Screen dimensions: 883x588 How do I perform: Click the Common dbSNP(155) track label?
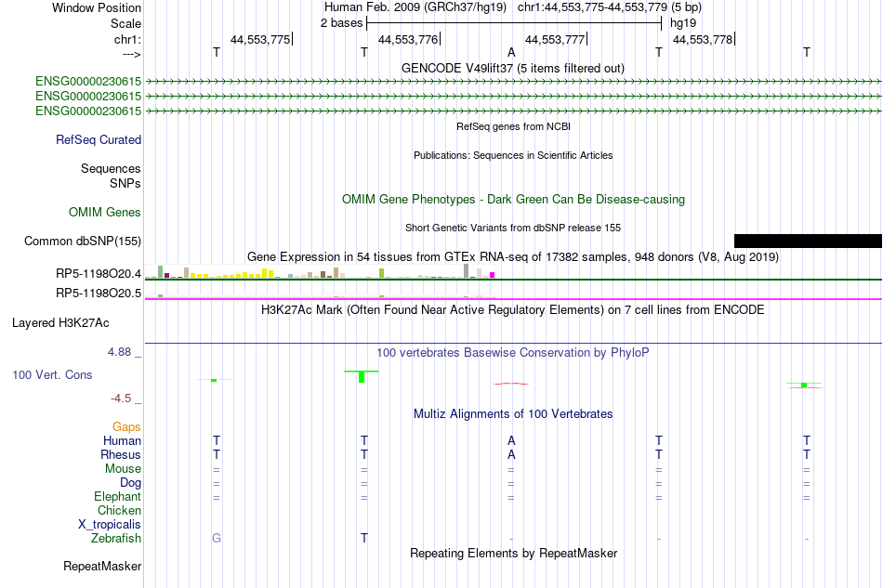[82, 241]
